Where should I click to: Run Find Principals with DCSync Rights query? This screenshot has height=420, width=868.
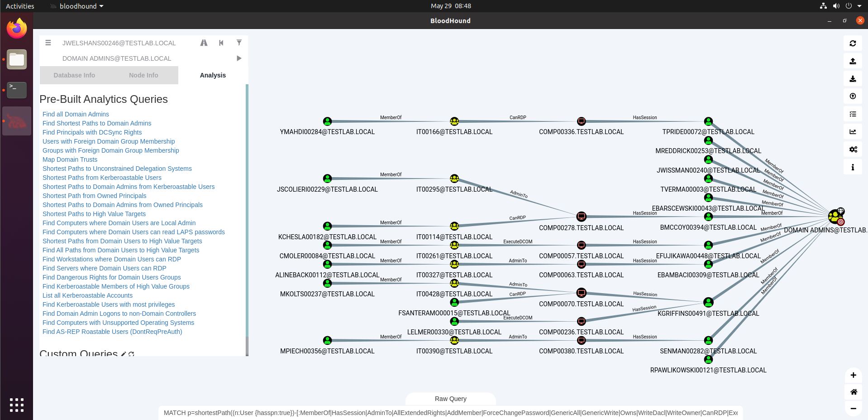tap(92, 132)
